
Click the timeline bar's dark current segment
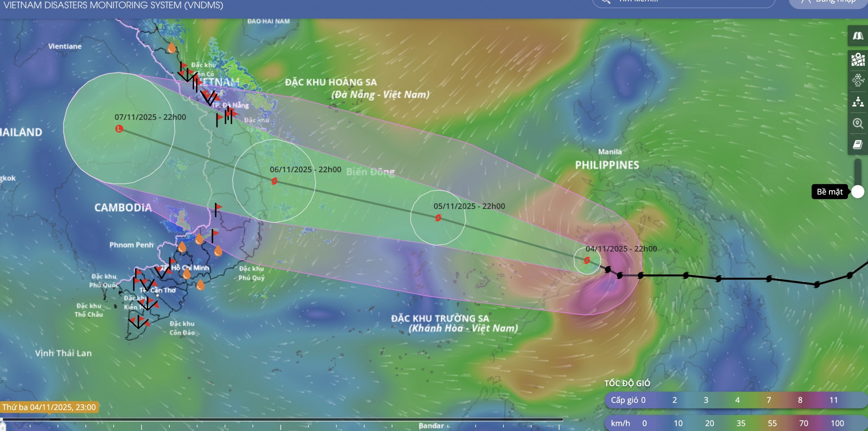click(55, 419)
